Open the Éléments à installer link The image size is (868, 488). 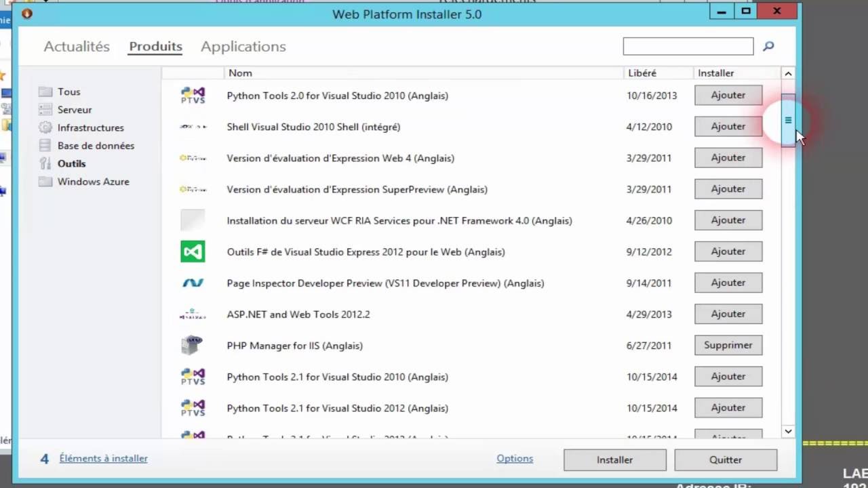coord(103,458)
